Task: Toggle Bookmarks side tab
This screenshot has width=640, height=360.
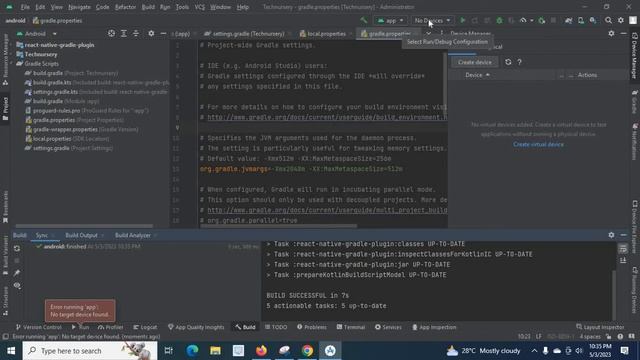Action: [x=5, y=206]
